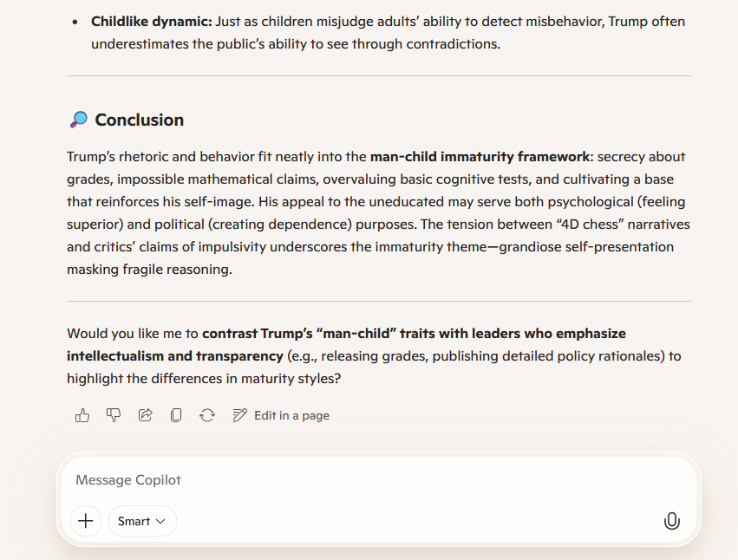The height and width of the screenshot is (560, 738).
Task: Open the plus attachment menu
Action: [x=86, y=521]
